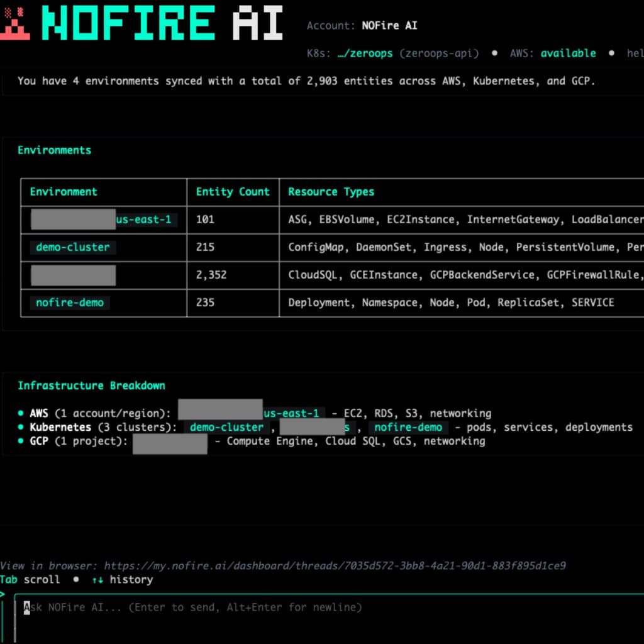Select the 'demo-cluster' environment in table
The image size is (644, 644).
(x=73, y=247)
